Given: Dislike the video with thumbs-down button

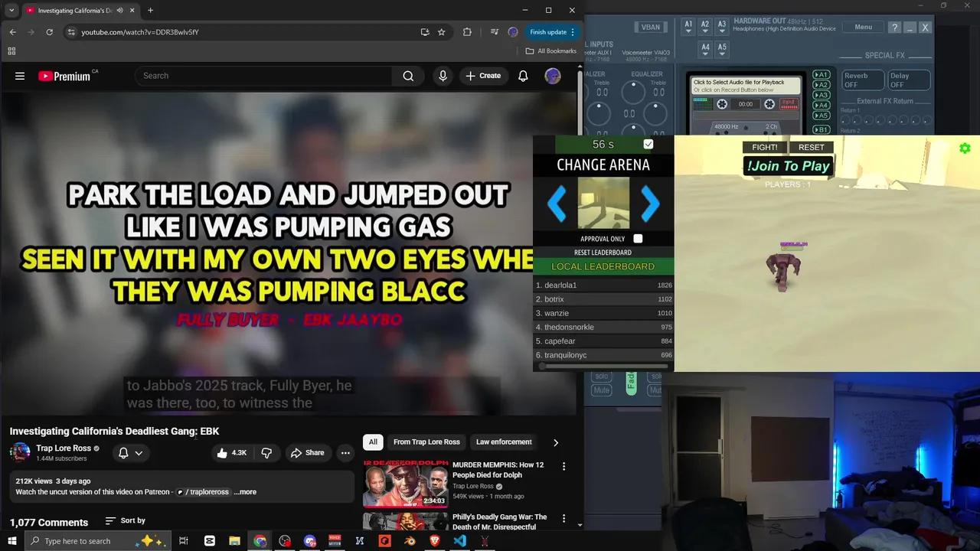Looking at the screenshot, I should pos(266,453).
